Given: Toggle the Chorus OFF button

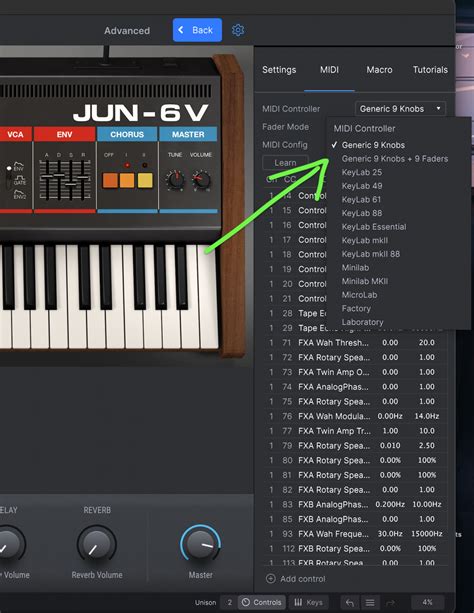Looking at the screenshot, I should [x=110, y=181].
